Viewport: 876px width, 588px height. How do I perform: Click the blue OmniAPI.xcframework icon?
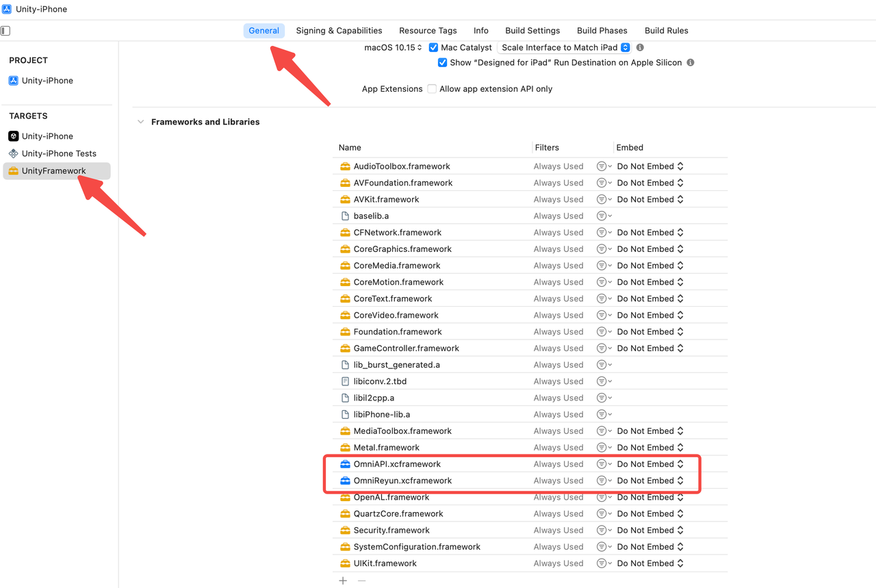point(345,464)
